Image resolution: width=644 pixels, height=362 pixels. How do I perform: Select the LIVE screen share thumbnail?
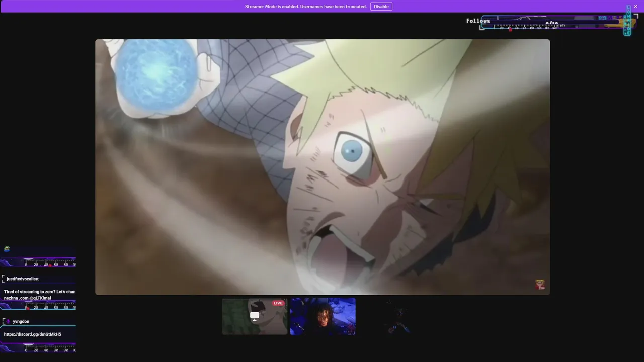point(255,316)
